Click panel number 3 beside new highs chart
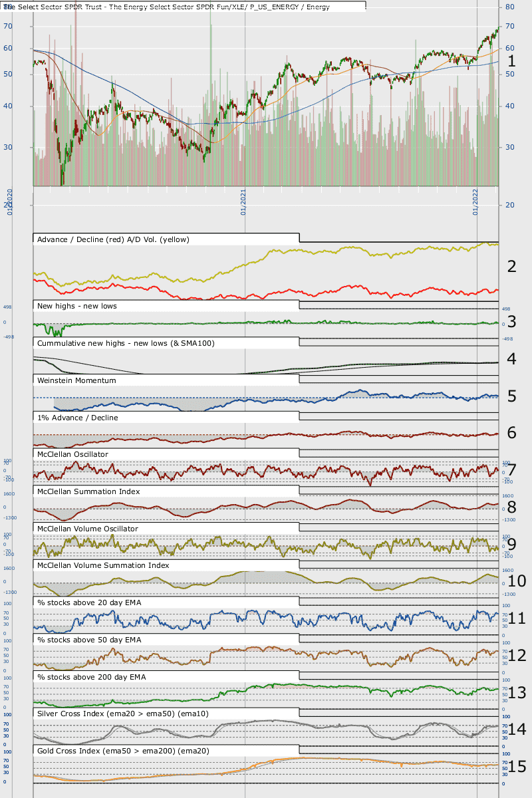The width and height of the screenshot is (532, 798). coord(511,322)
